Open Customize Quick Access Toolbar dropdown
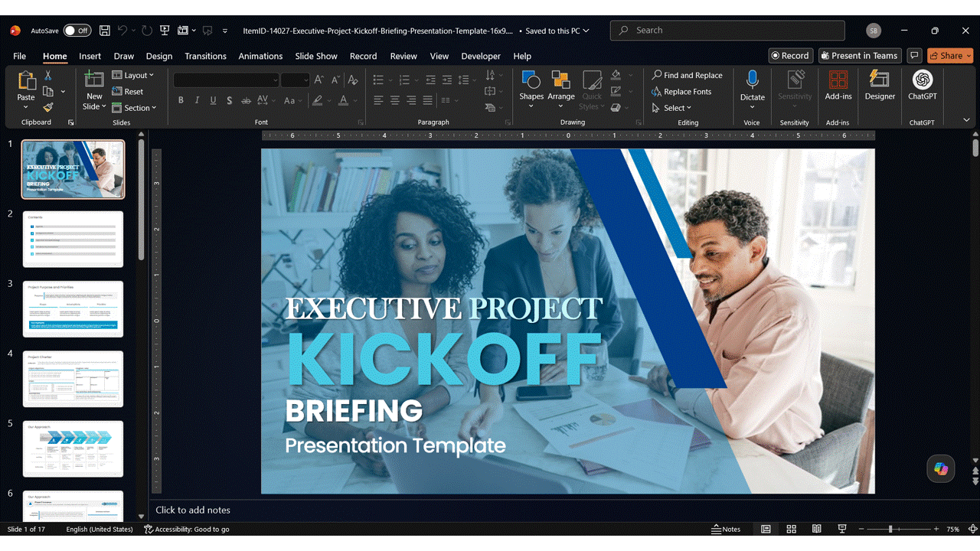Screen dimensions: 980x551 [x=225, y=31]
